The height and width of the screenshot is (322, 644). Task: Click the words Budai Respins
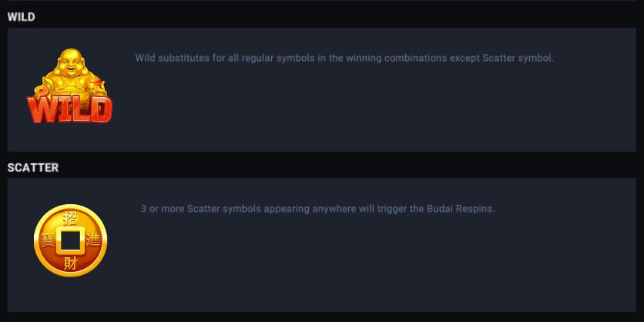tap(461, 209)
